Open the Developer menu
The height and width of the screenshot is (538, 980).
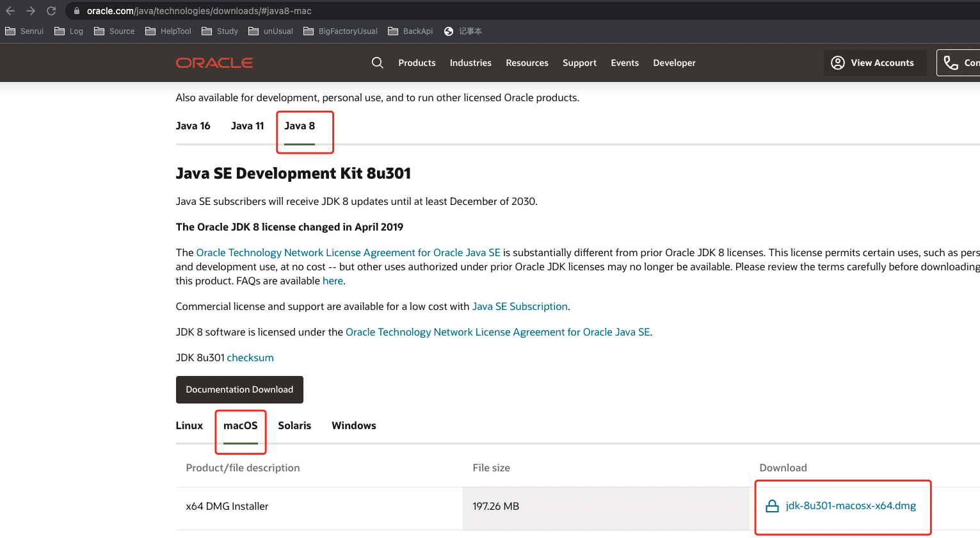[x=674, y=63]
